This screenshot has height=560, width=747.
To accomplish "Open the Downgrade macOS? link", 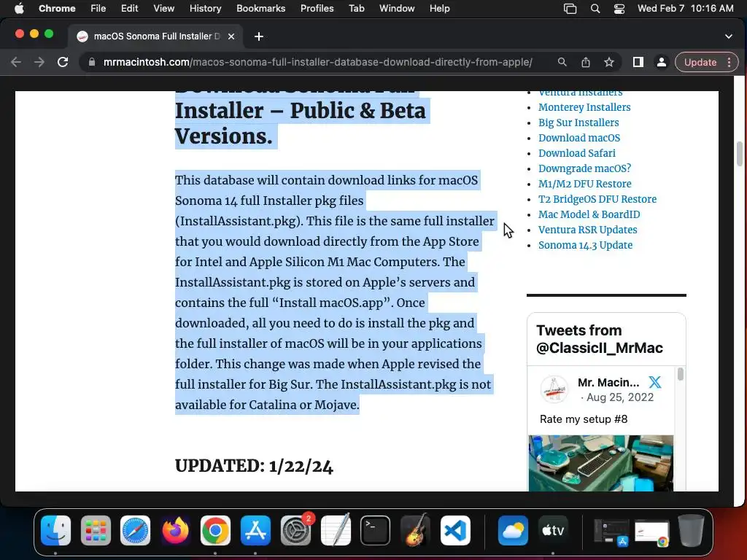I will tap(584, 168).
